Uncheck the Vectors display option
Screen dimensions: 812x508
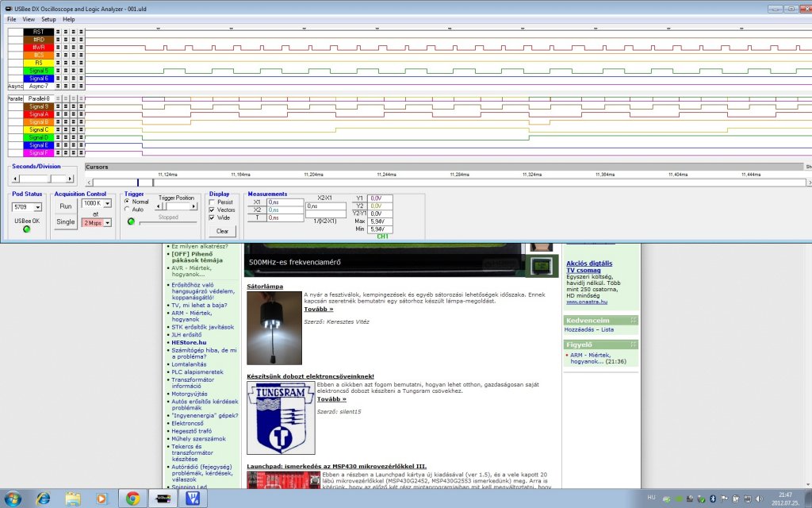[x=210, y=210]
